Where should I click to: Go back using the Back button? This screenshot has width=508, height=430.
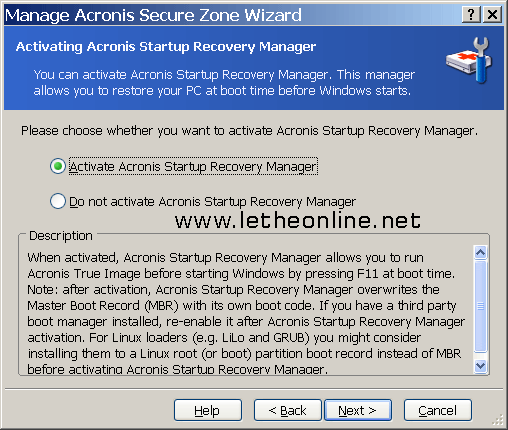tap(287, 410)
